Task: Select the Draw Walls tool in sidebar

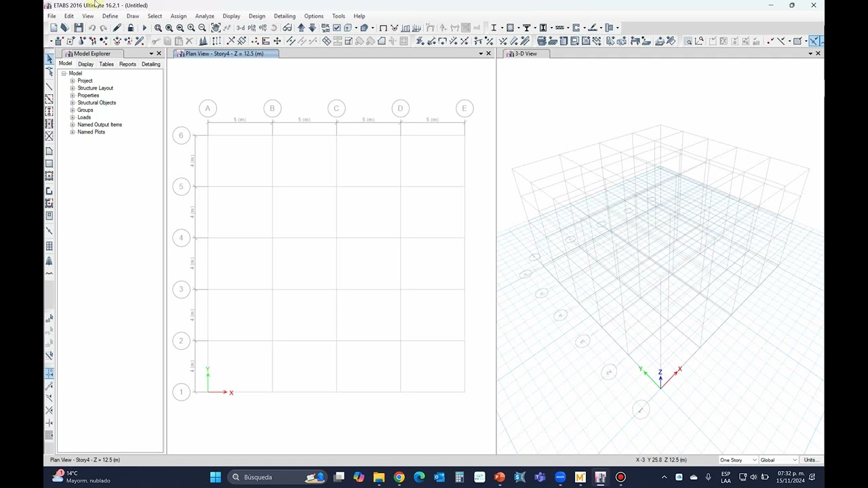Action: (x=49, y=191)
